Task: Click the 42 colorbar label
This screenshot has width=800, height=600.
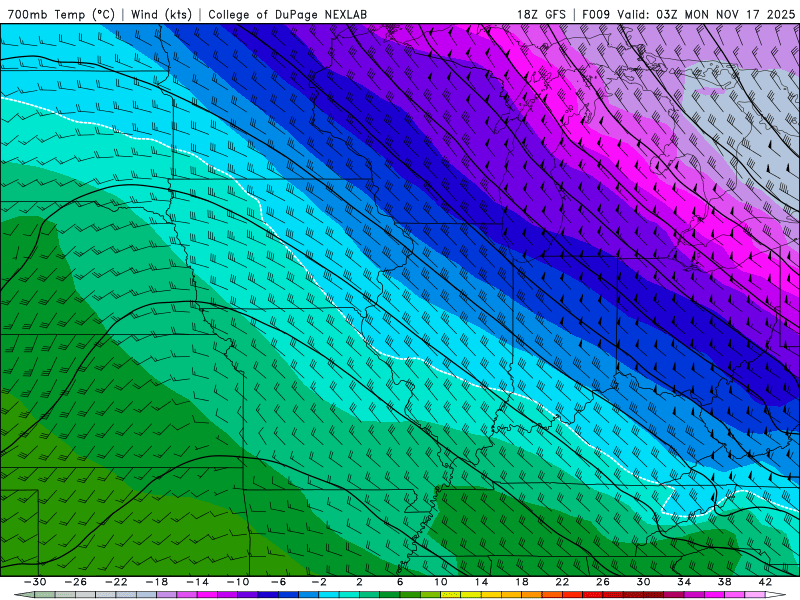Action: pos(765,582)
